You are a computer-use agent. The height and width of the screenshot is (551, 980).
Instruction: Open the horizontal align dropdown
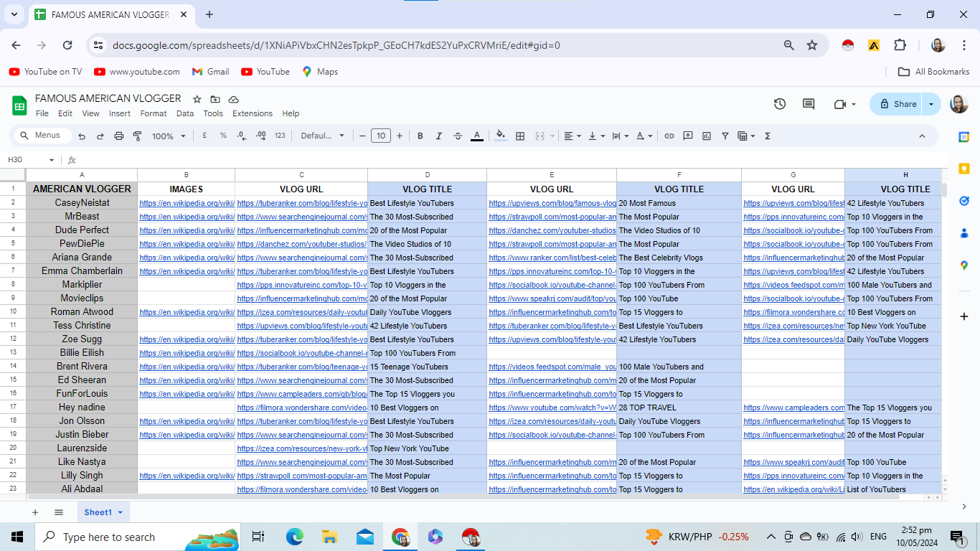click(x=572, y=136)
